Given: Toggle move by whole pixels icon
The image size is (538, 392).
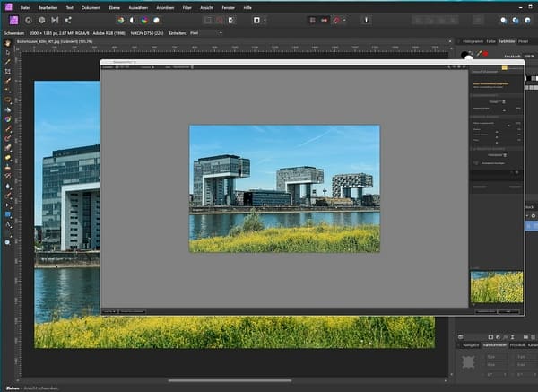Looking at the screenshot, I should [325, 21].
